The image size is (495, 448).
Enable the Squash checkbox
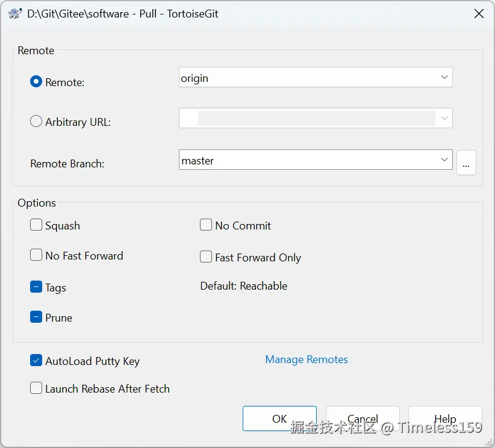pos(36,225)
